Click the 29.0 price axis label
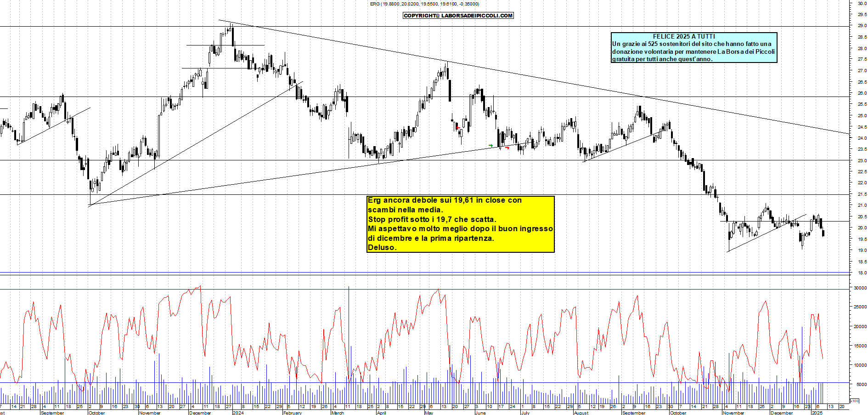 point(862,26)
